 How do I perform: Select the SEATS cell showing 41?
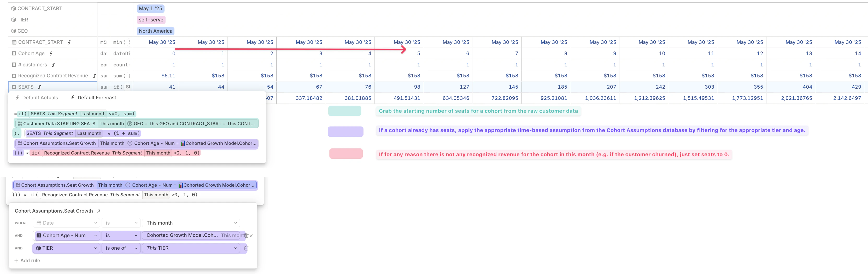click(x=156, y=87)
